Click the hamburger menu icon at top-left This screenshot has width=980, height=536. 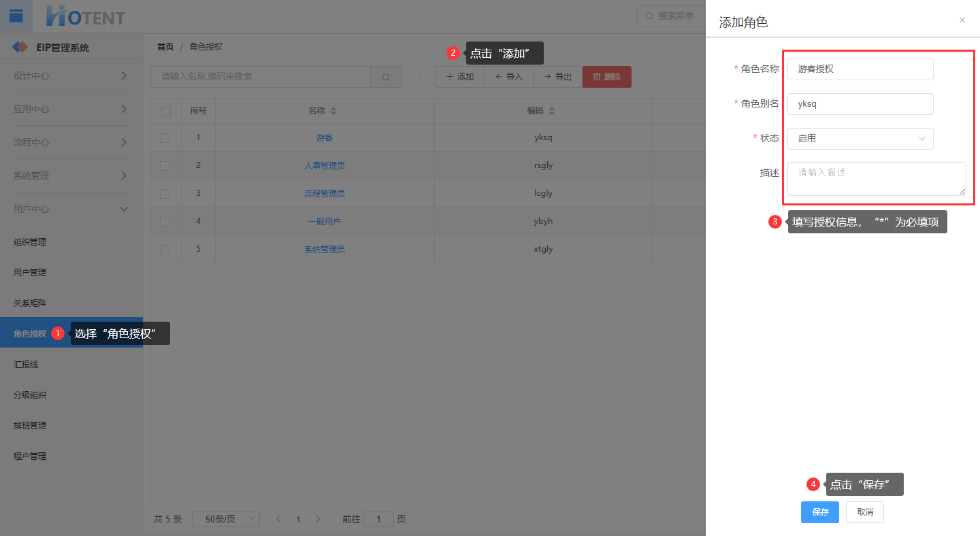pos(16,16)
